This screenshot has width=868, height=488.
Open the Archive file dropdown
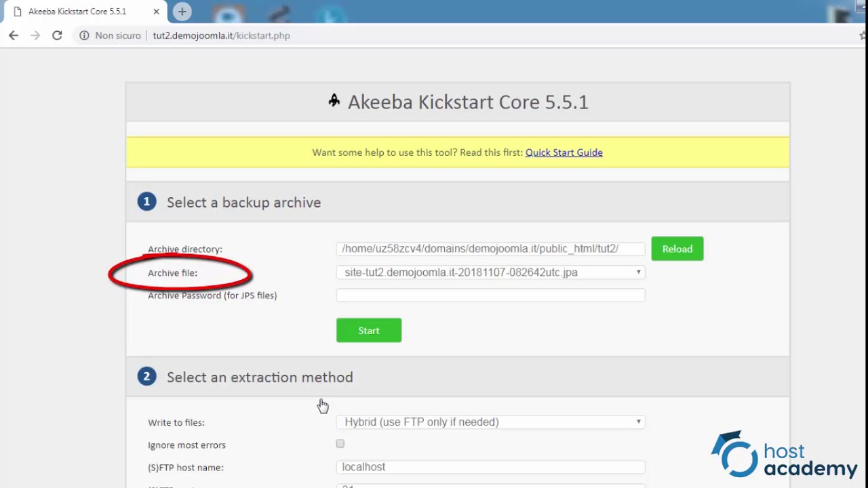pos(490,272)
